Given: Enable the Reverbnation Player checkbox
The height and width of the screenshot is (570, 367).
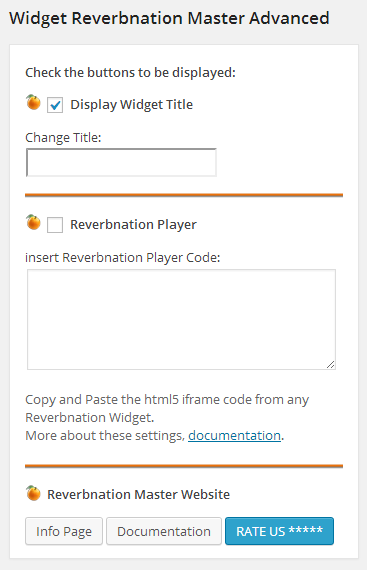Looking at the screenshot, I should [55, 225].
